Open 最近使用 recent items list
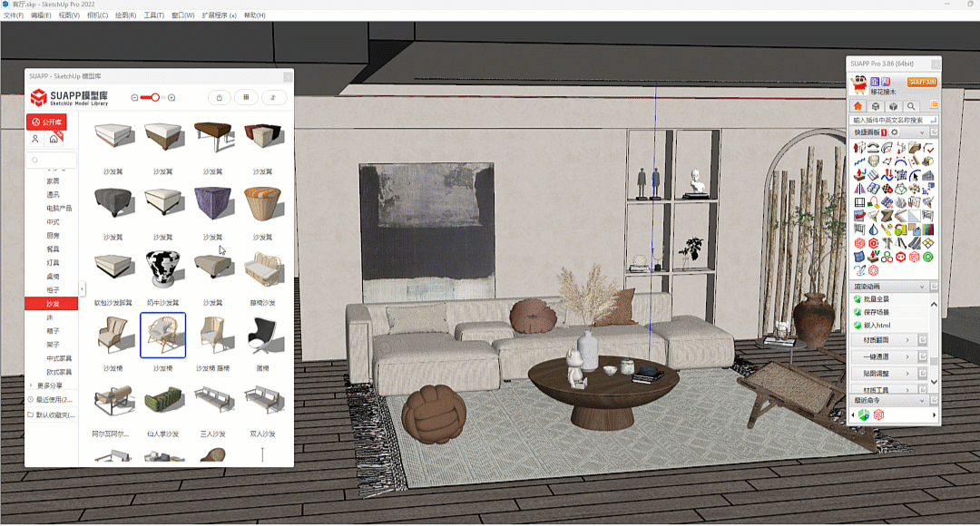The height and width of the screenshot is (526, 980). tap(53, 399)
